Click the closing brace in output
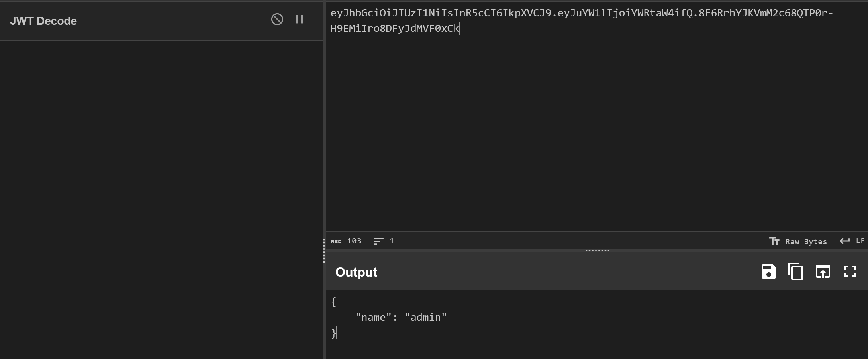 click(x=333, y=333)
